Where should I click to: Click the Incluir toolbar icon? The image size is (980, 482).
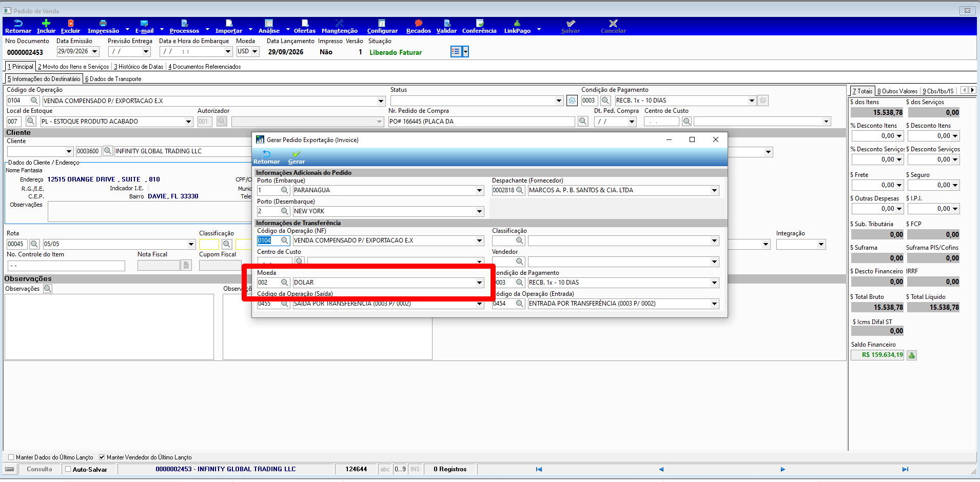[x=46, y=26]
